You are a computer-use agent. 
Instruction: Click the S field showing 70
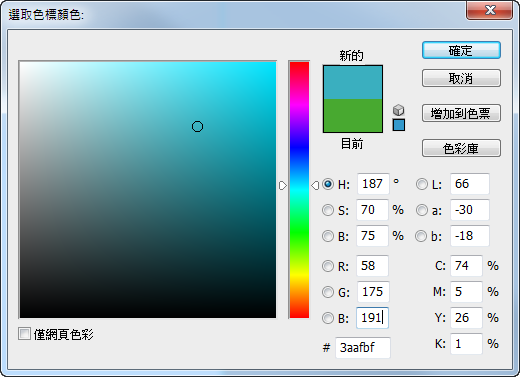pos(372,210)
